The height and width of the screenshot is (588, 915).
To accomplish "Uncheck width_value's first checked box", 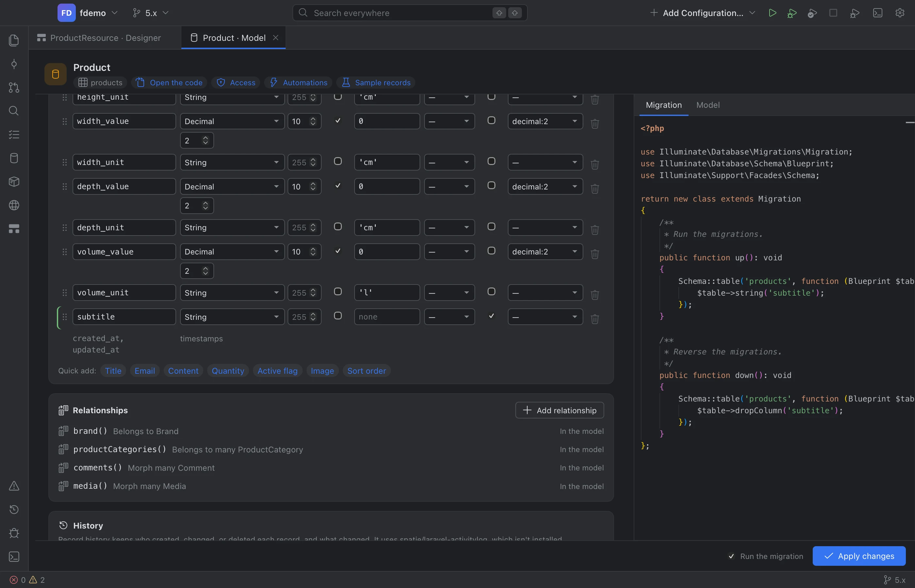I will 338,121.
